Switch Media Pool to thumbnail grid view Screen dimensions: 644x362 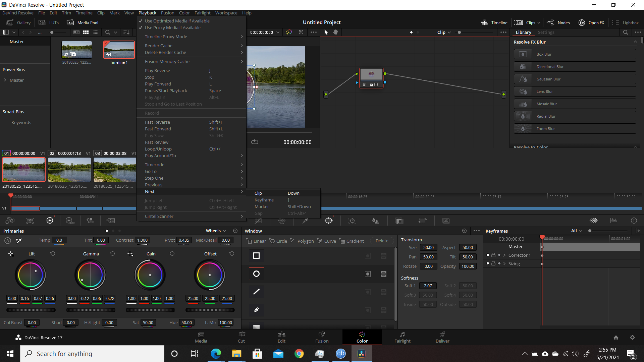[86, 32]
